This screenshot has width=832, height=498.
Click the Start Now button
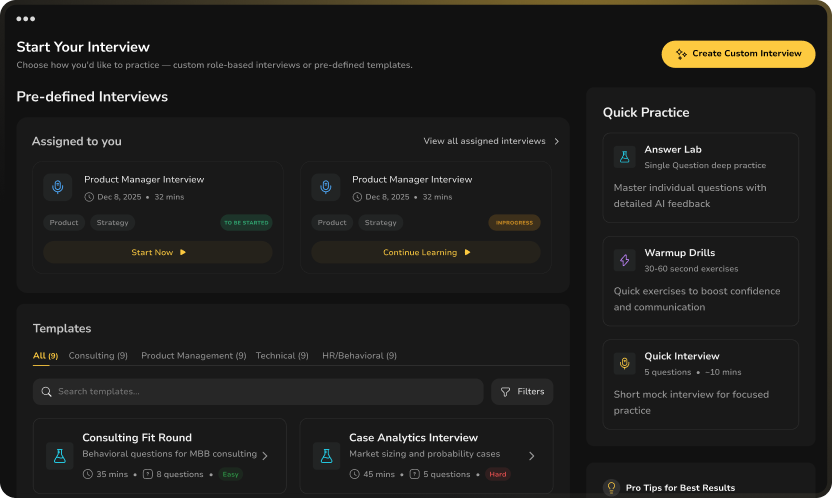[158, 253]
